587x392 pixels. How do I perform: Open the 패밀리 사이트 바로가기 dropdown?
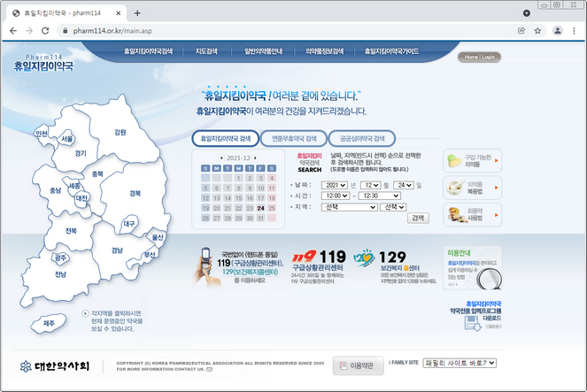(x=460, y=363)
